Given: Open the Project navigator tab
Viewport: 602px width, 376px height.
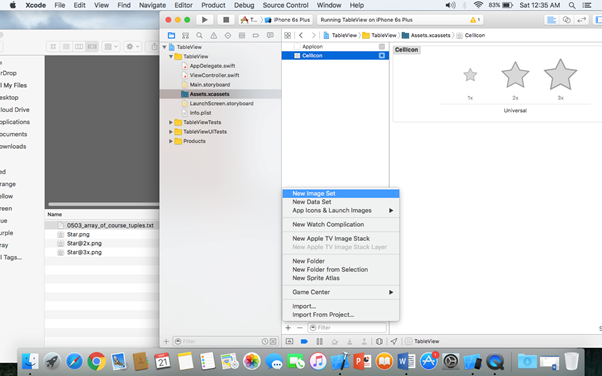Looking at the screenshot, I should 171,35.
